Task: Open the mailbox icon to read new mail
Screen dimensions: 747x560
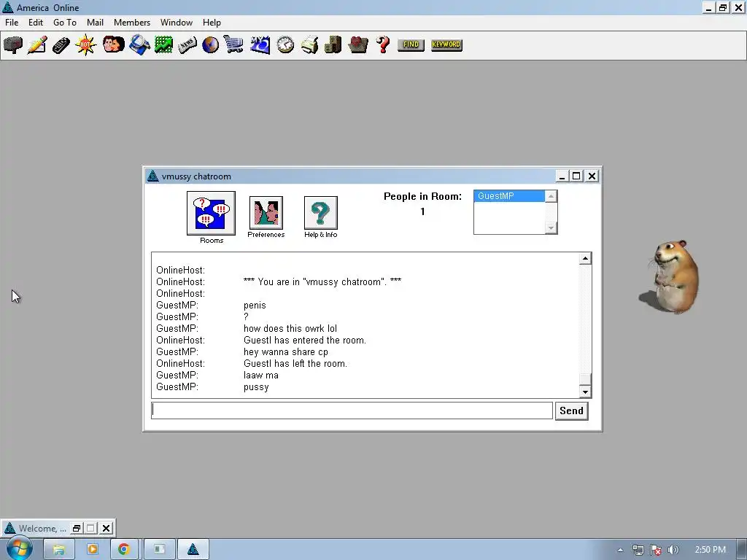Action: [13, 44]
